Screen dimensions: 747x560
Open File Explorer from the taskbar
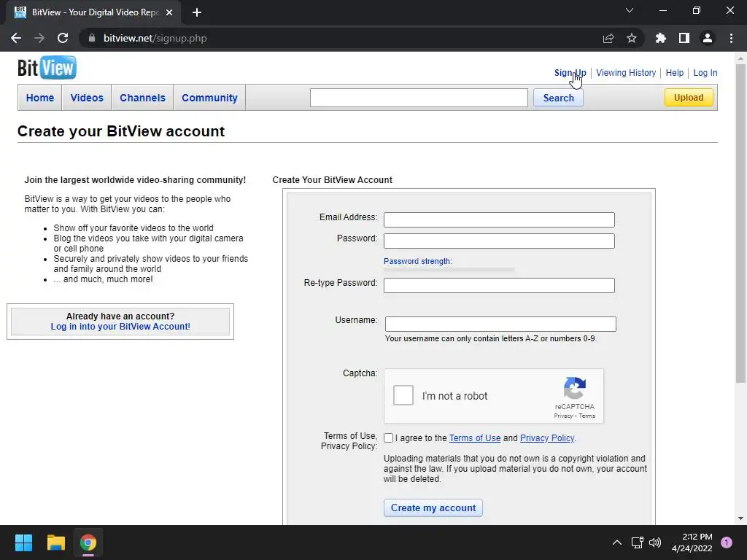55,542
